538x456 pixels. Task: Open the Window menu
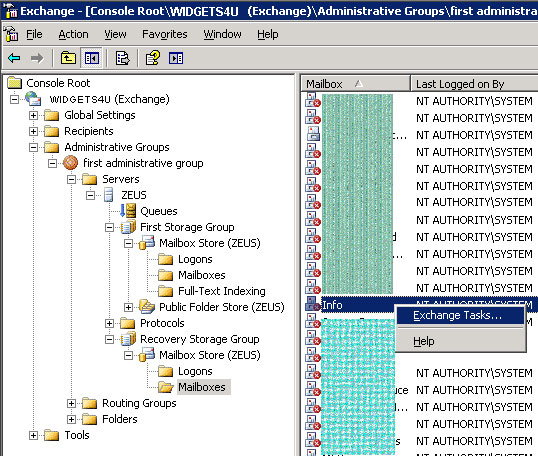tap(222, 34)
